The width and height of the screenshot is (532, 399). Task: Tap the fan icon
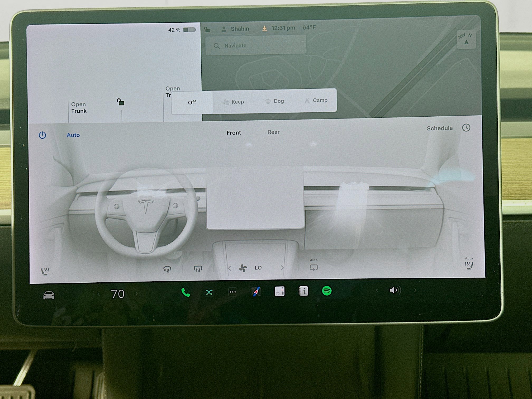click(243, 268)
